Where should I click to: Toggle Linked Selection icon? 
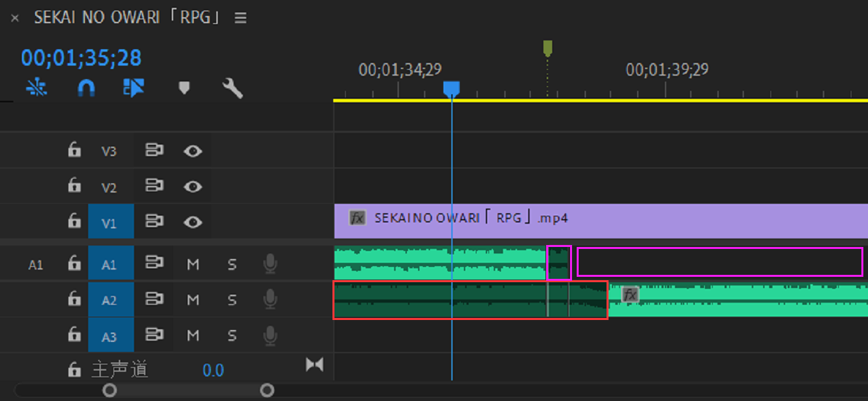(133, 88)
